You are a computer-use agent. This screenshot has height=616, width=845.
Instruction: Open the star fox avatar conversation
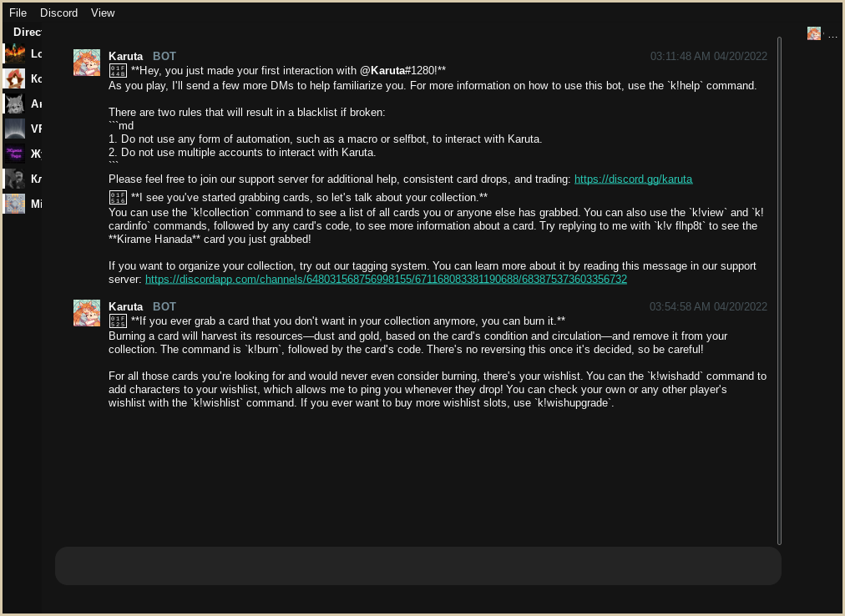(x=14, y=78)
